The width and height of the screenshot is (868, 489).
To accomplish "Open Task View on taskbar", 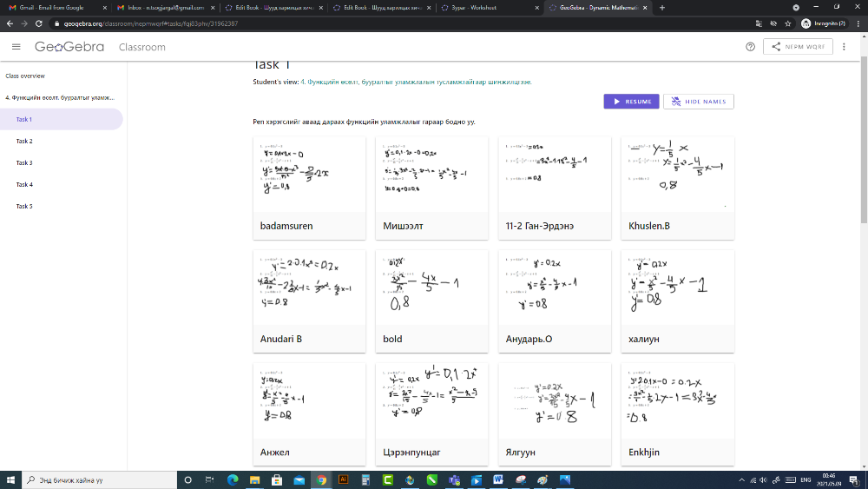I will pyautogui.click(x=209, y=479).
